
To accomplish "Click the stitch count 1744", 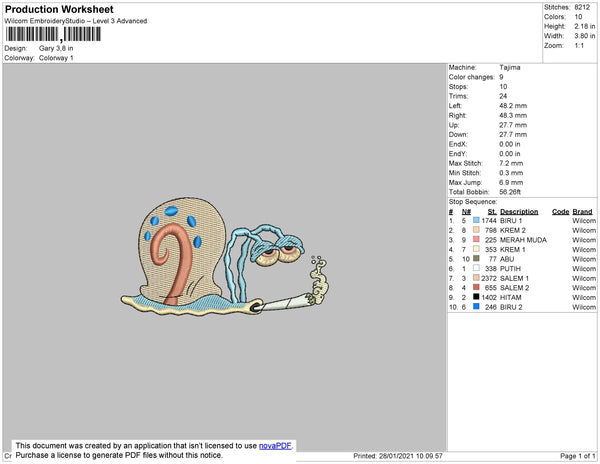I will pyautogui.click(x=489, y=221).
